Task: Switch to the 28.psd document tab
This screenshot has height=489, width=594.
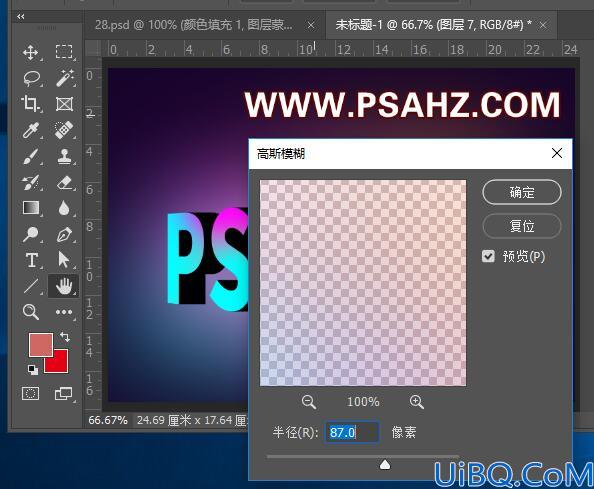Action: [x=193, y=25]
